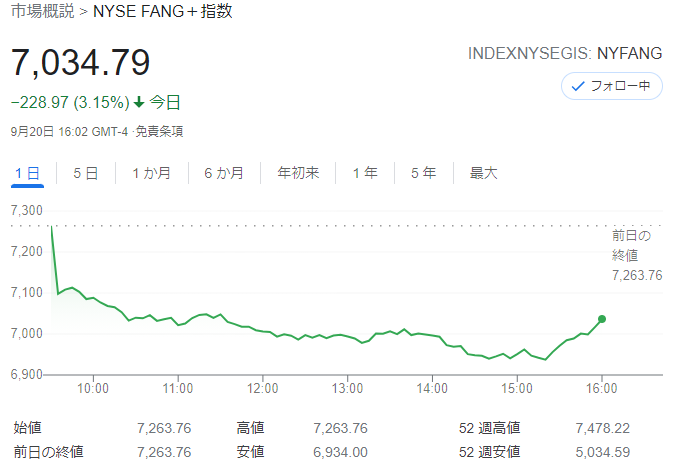Click the 52 週高値 label
674x472 pixels.
489,428
